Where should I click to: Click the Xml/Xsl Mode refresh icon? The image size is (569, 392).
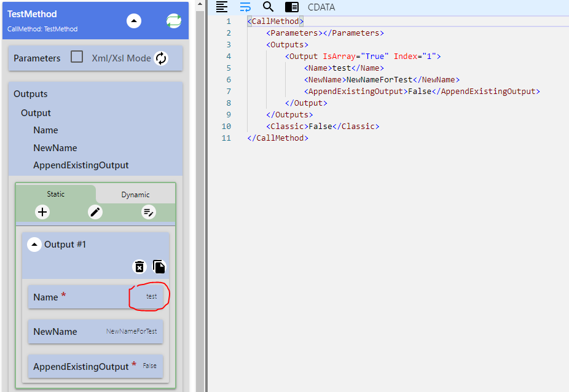[x=161, y=58]
